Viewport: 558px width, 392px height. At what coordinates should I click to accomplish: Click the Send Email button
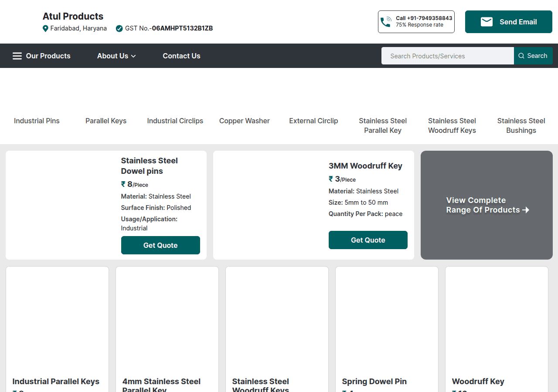pos(509,22)
